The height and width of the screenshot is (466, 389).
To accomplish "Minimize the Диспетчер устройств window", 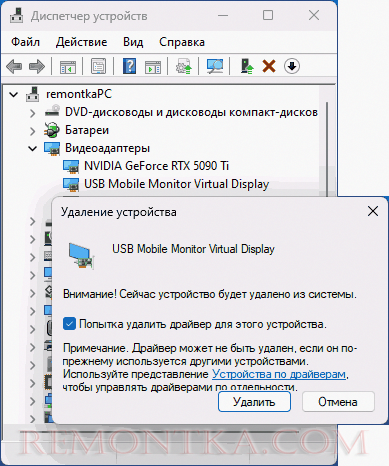I will (x=223, y=15).
